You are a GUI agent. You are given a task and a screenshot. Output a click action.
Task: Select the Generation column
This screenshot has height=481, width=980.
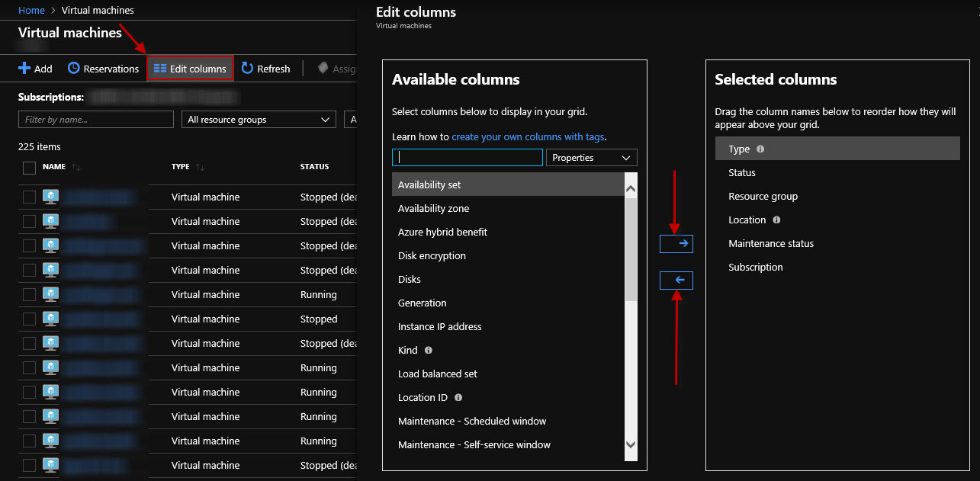[x=508, y=303]
